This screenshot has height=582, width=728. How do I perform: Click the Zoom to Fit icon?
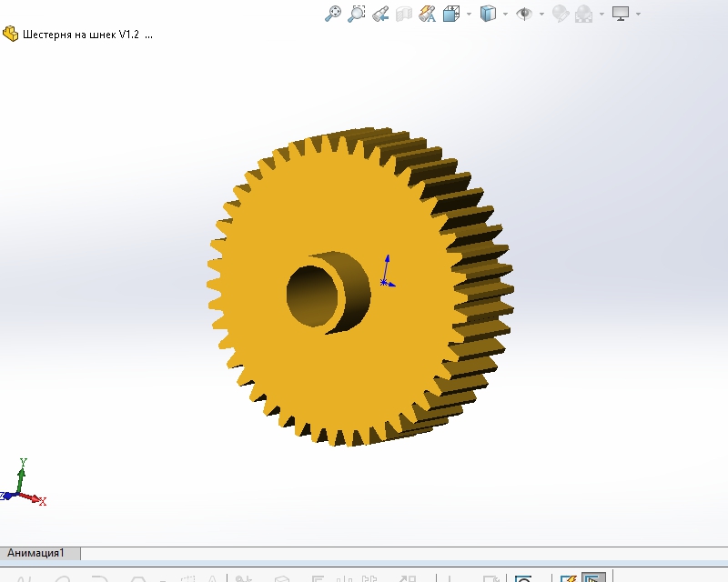(334, 14)
